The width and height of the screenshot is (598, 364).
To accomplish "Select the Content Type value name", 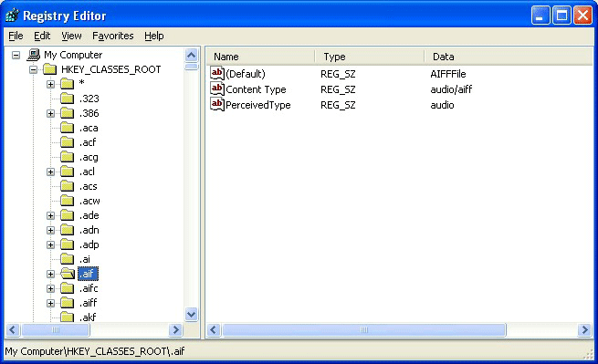I will point(256,89).
